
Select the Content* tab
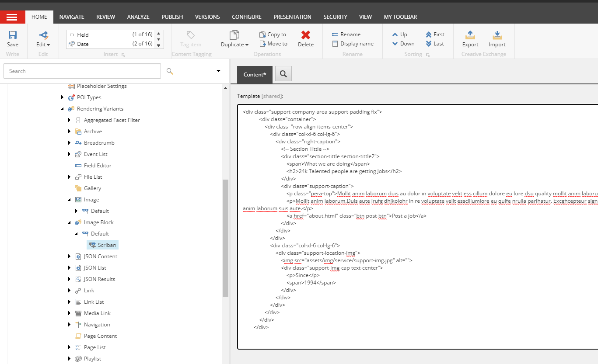pos(255,74)
